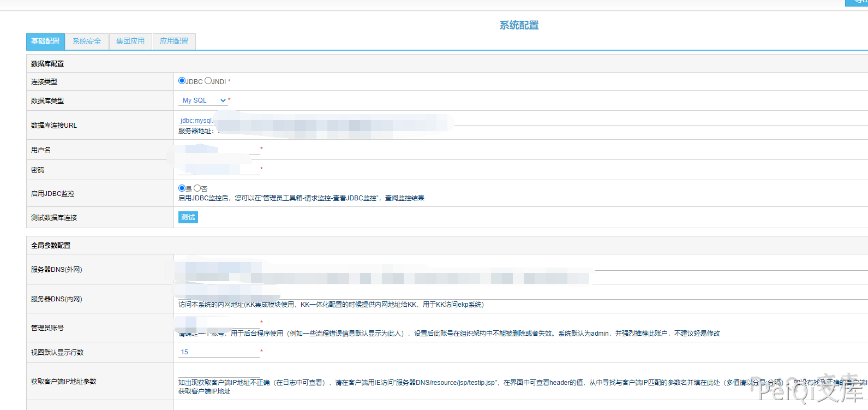The image size is (868, 410).
Task: Click the 视图默认显示行数 field showing 15
Action: [x=218, y=352]
